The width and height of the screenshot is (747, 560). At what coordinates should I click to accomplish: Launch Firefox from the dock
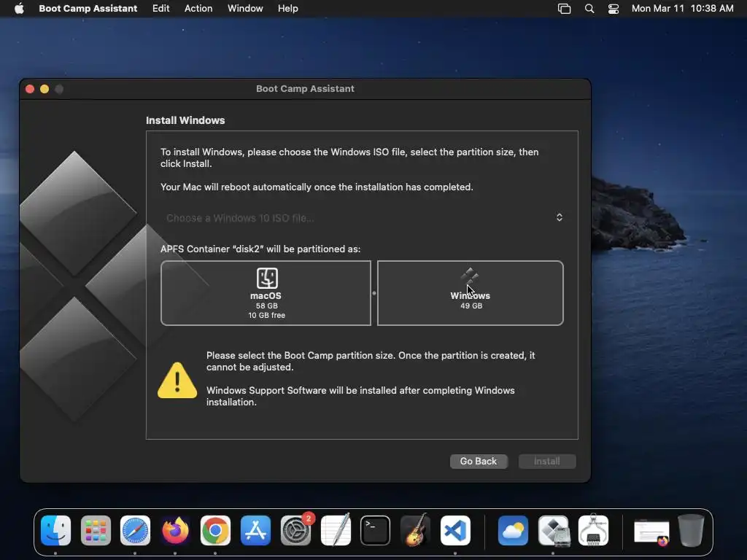(x=175, y=531)
